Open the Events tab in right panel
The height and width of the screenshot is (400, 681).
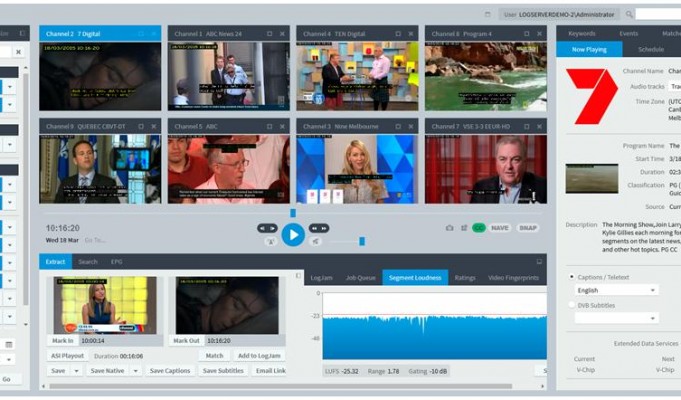[628, 33]
